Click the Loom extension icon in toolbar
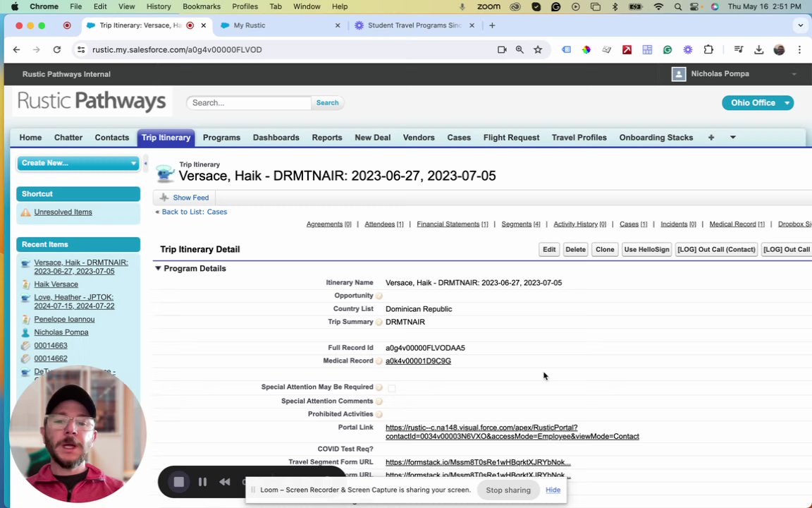This screenshot has height=508, width=812. coord(688,50)
